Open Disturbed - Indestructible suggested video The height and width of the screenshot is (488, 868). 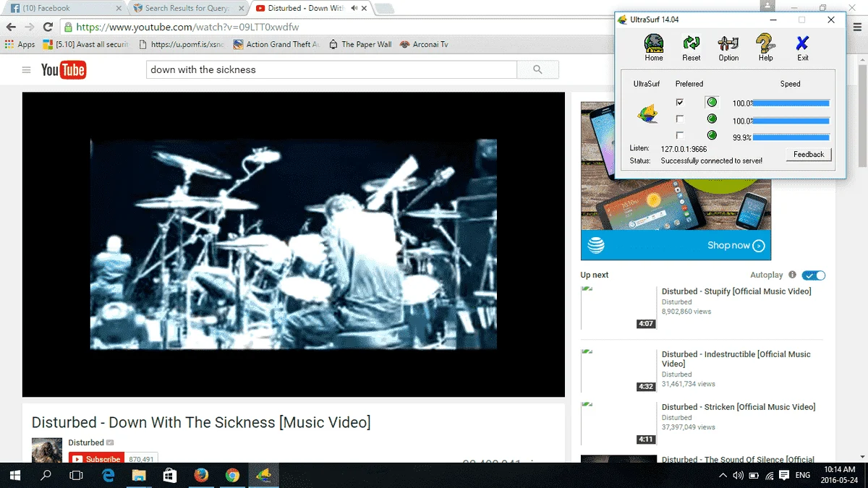[x=736, y=359]
